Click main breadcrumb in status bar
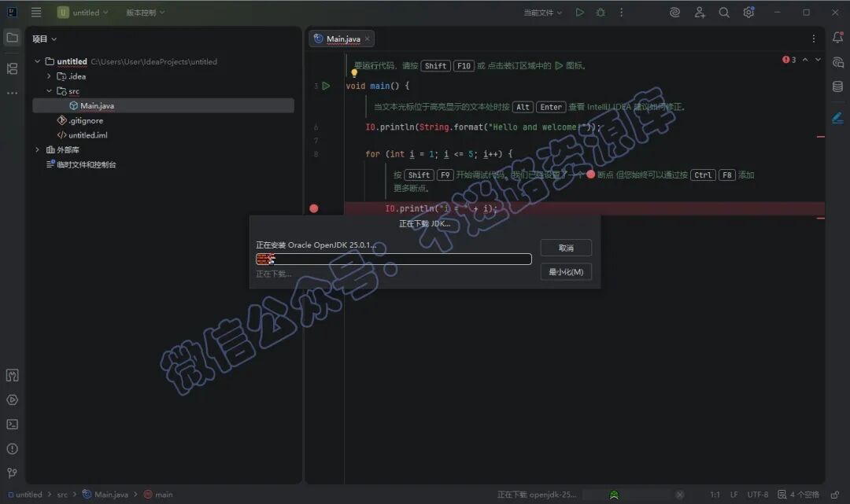 tap(158, 495)
